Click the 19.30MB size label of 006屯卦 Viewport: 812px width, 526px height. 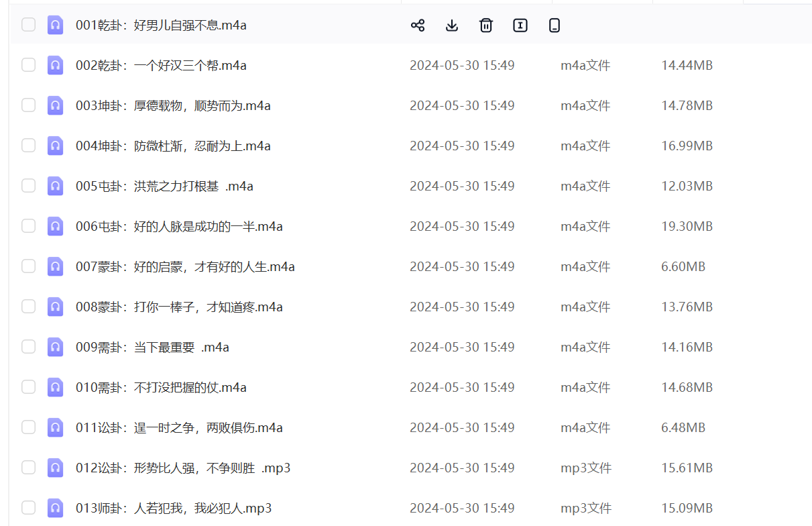click(x=687, y=226)
